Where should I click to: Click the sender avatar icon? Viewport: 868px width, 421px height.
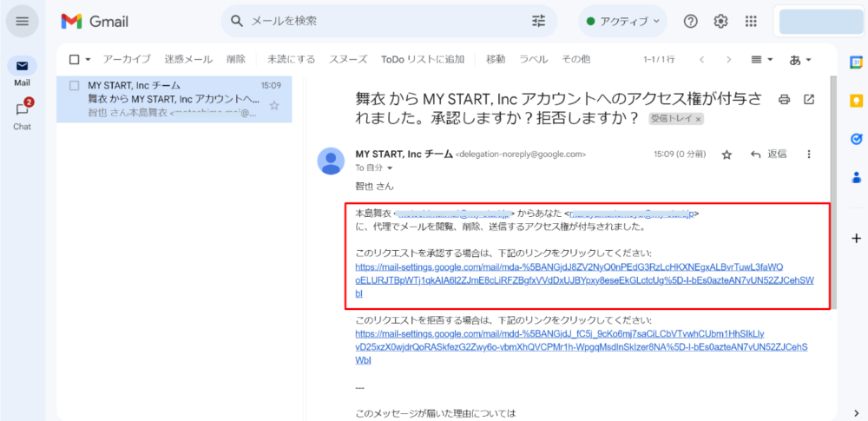coord(331,161)
